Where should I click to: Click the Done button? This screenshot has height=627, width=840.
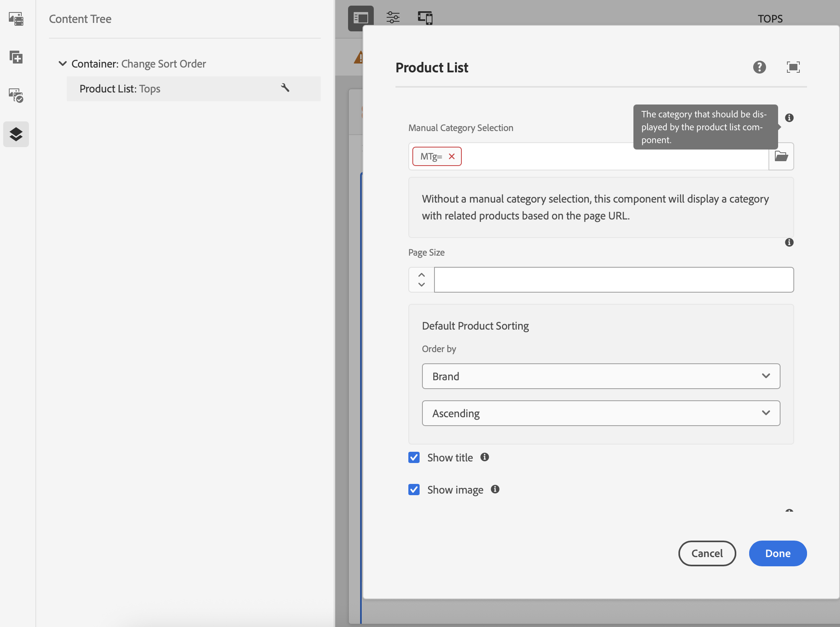click(x=778, y=553)
